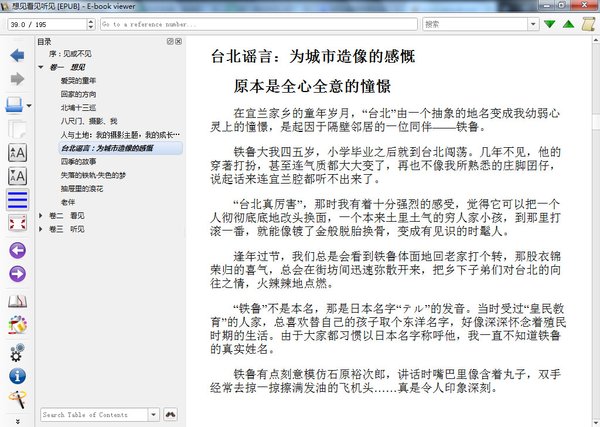Screen dimensions: 600x427
Task: Open the 八尺门、摄影、我 chapter
Action: pyautogui.click(x=89, y=121)
